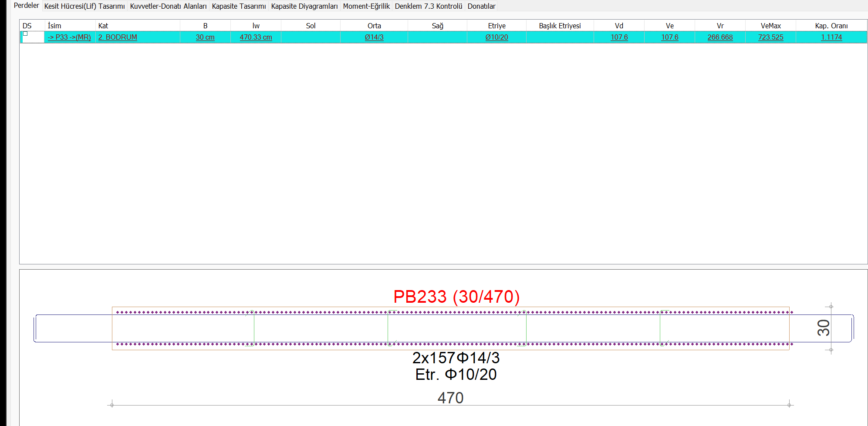Click the İsim column header
The height and width of the screenshot is (426, 868).
[x=54, y=26]
